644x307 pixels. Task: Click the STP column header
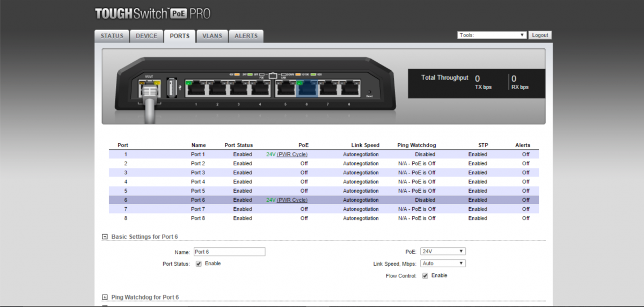click(483, 145)
